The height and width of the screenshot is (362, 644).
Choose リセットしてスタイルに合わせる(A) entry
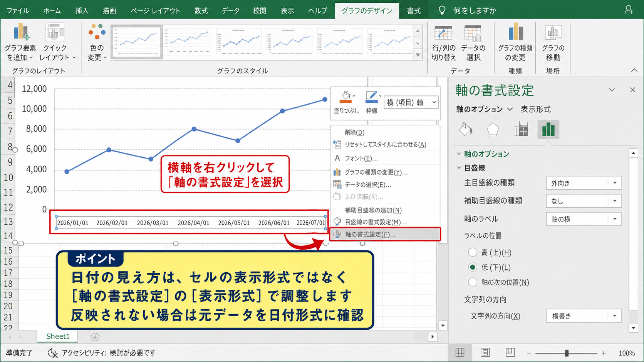[x=385, y=144]
